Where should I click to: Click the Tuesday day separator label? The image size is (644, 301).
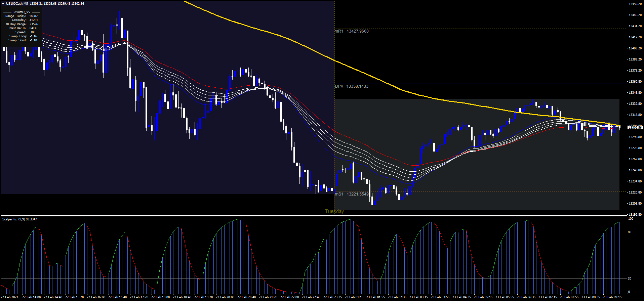(334, 211)
